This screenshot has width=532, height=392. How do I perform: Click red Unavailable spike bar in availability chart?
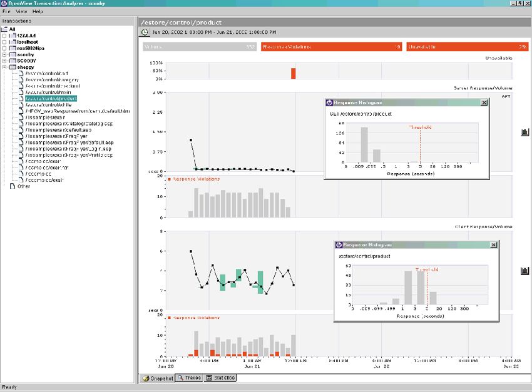(293, 74)
